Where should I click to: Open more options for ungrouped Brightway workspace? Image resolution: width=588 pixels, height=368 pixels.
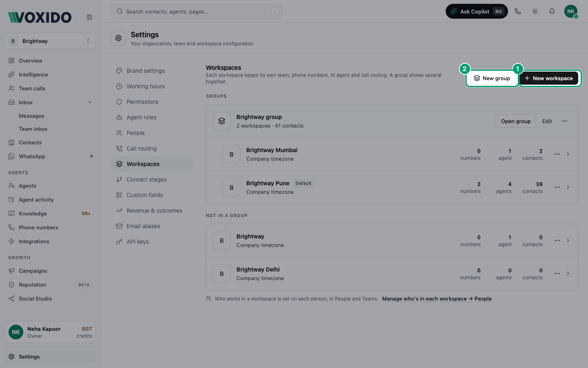[557, 240]
